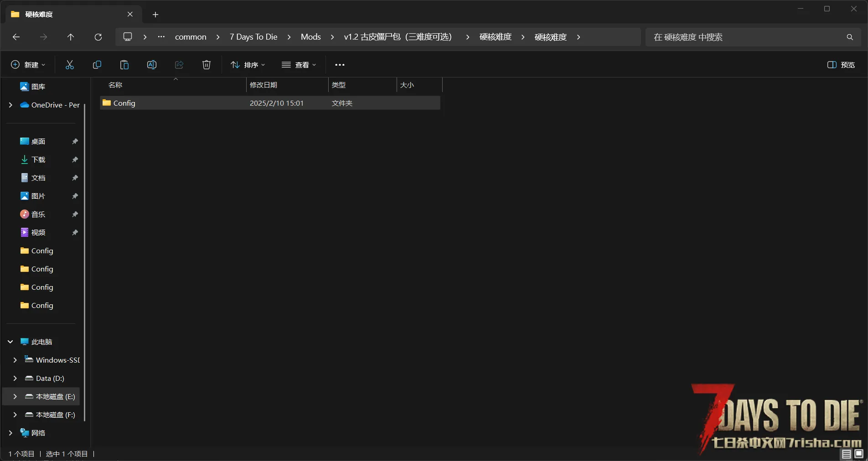Viewport: 868px width, 461px height.
Task: Click the Paste clipboard icon
Action: [124, 65]
